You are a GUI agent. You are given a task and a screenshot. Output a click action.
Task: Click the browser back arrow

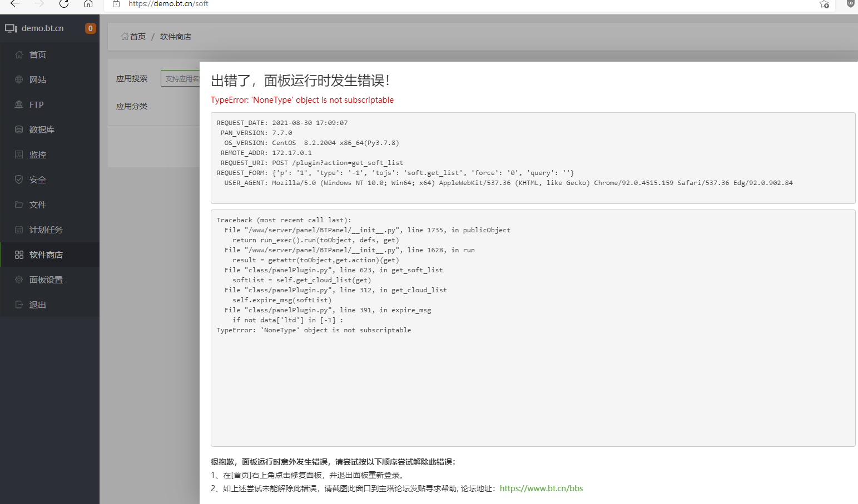pyautogui.click(x=15, y=4)
